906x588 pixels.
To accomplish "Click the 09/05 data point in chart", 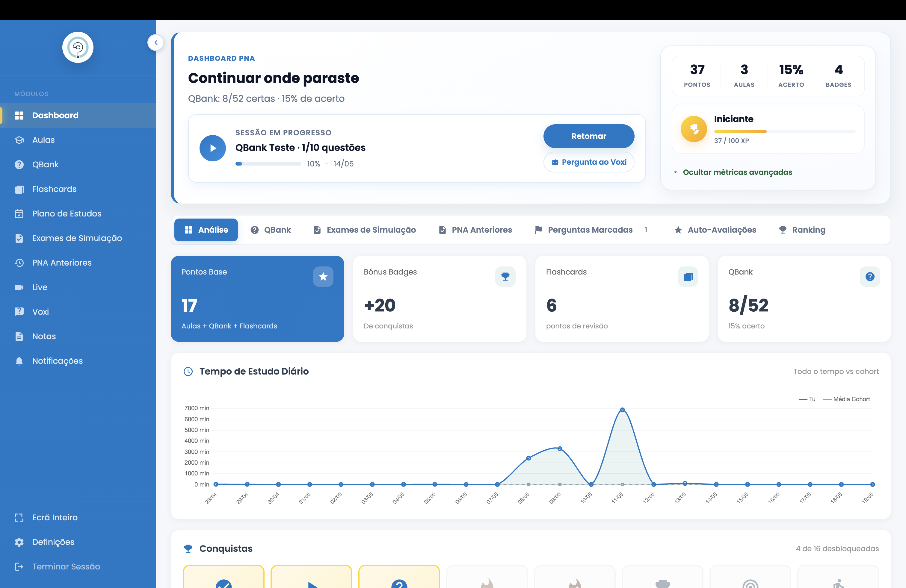I will pyautogui.click(x=560, y=448).
